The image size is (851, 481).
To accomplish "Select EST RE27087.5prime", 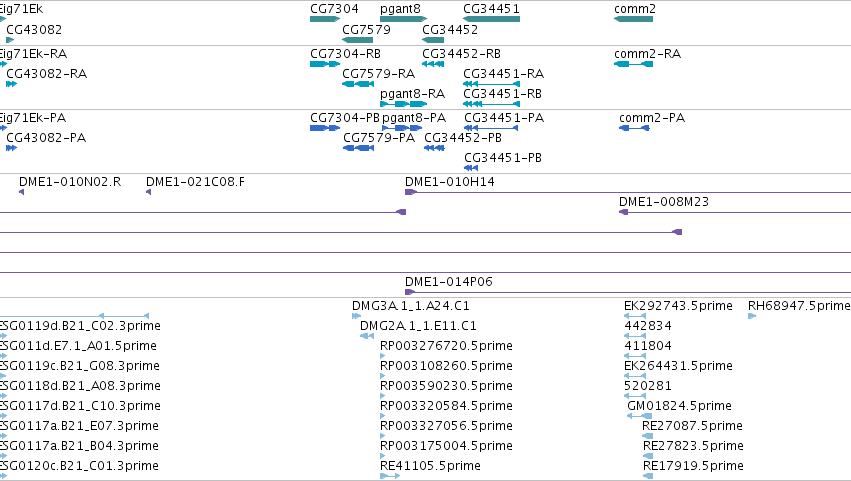I will [x=692, y=426].
